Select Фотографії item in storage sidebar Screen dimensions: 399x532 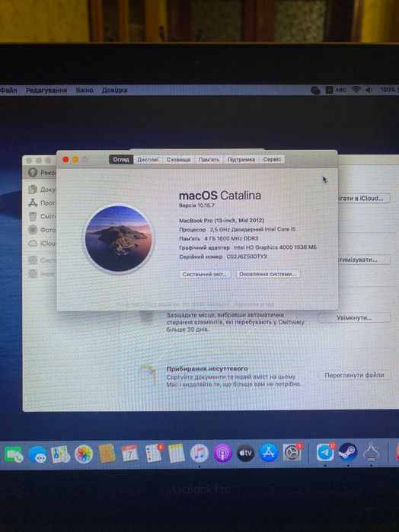click(x=42, y=230)
